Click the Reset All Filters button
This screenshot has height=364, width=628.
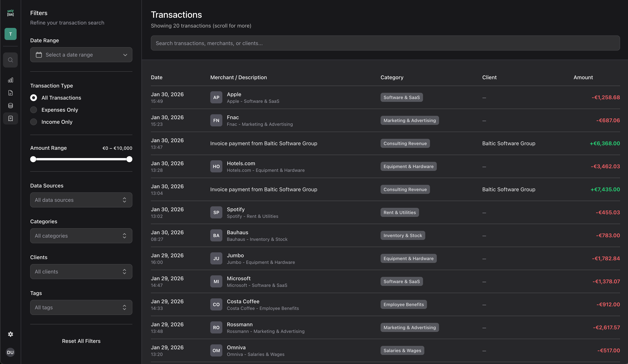click(x=81, y=341)
